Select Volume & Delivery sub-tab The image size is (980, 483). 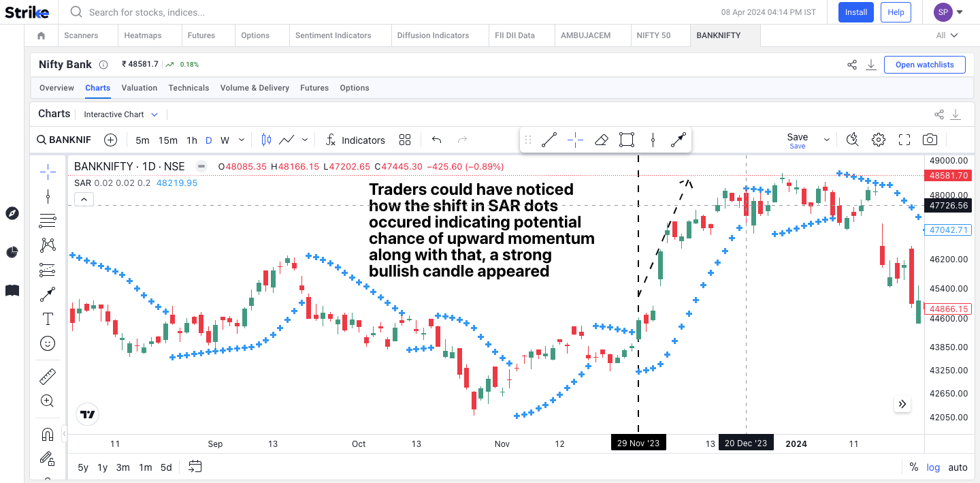[255, 88]
